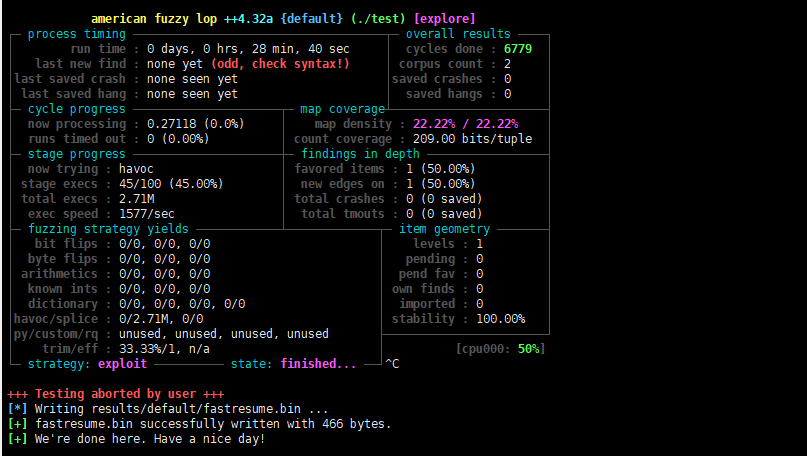Click the bit flips yields row values
807x456 pixels.
(165, 244)
